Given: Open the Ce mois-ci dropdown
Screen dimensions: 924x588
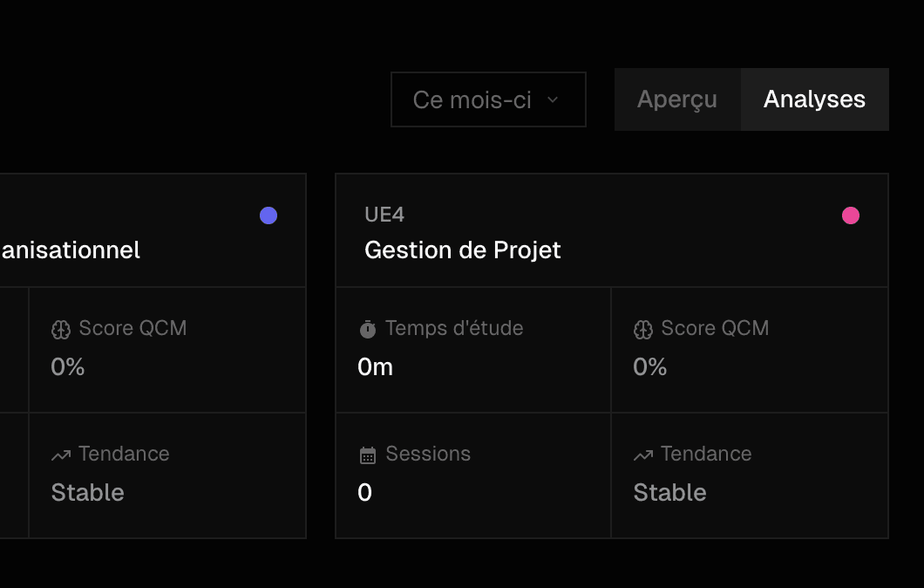Looking at the screenshot, I should tap(488, 99).
